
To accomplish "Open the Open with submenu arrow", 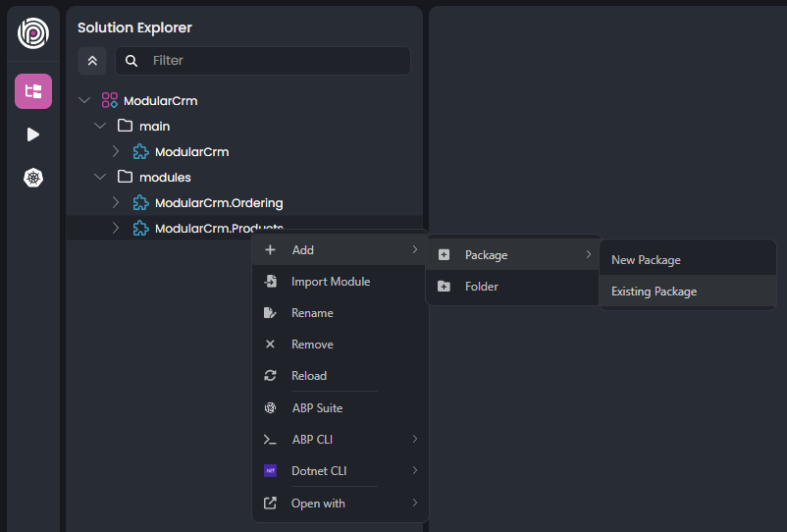I will pyautogui.click(x=414, y=503).
